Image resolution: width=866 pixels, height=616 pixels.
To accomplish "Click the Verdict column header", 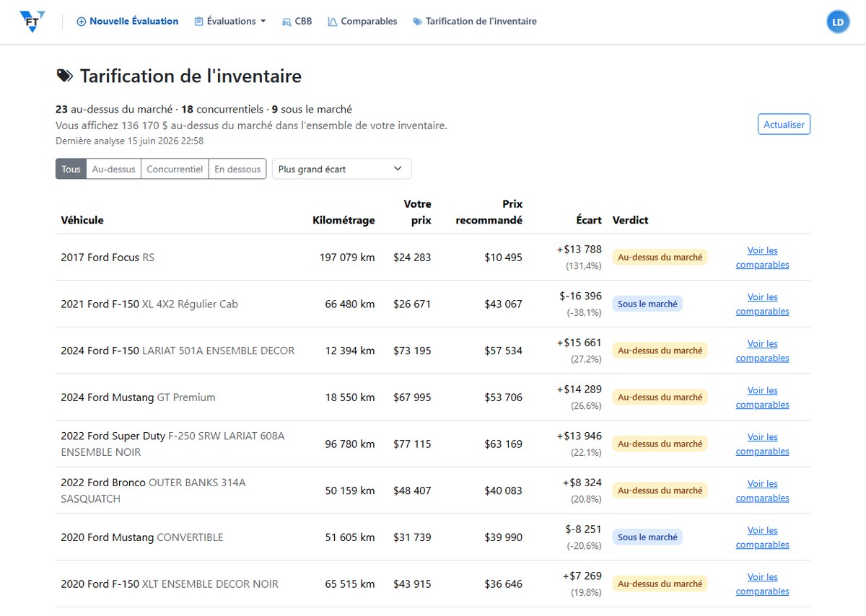I will (x=631, y=220).
